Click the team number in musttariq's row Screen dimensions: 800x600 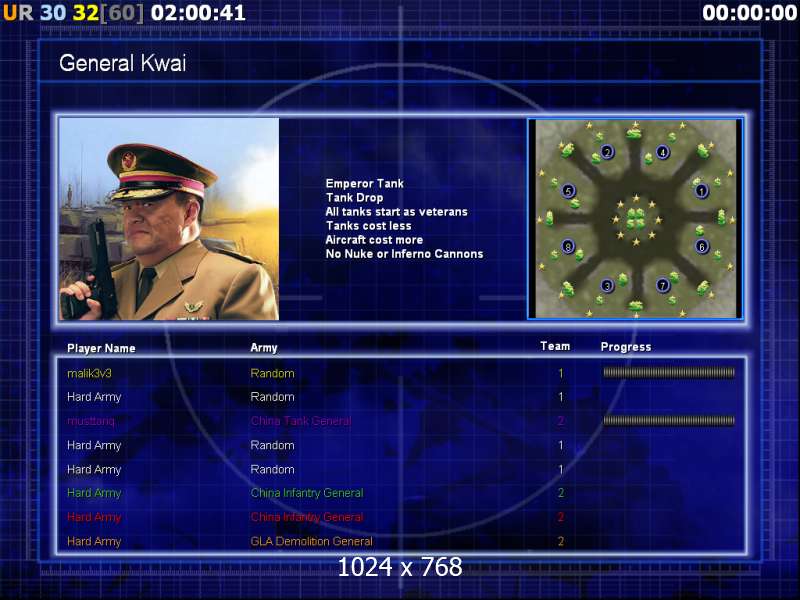click(561, 421)
